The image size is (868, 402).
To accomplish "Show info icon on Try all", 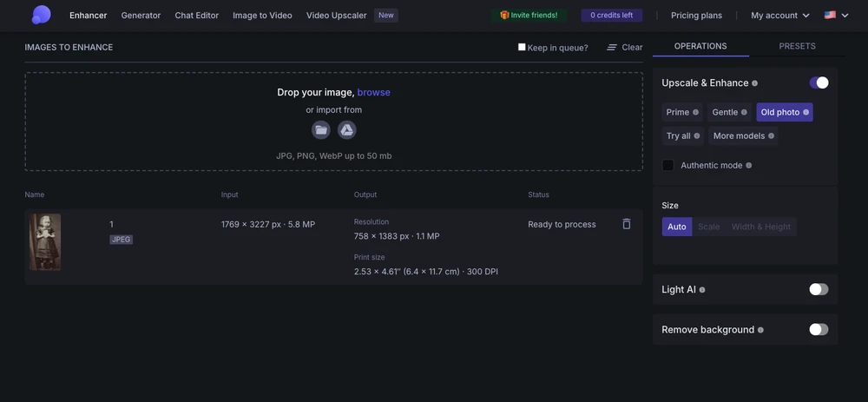I will (x=697, y=135).
